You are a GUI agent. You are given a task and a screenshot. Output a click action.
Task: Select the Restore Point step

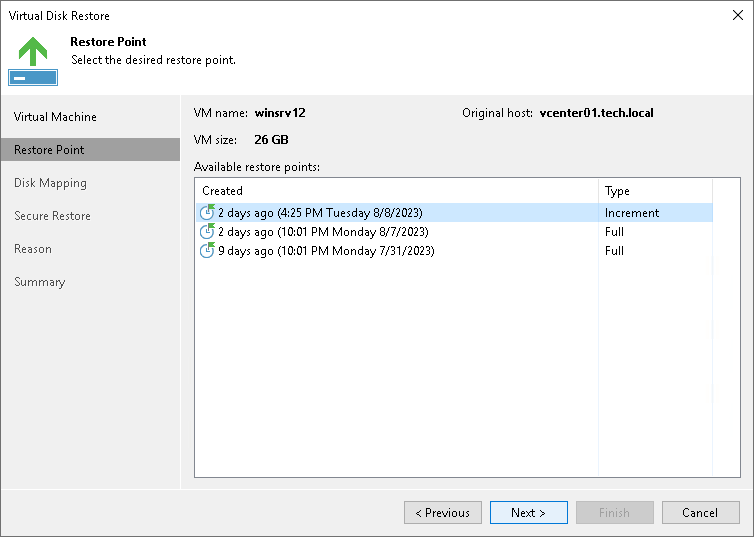point(90,150)
